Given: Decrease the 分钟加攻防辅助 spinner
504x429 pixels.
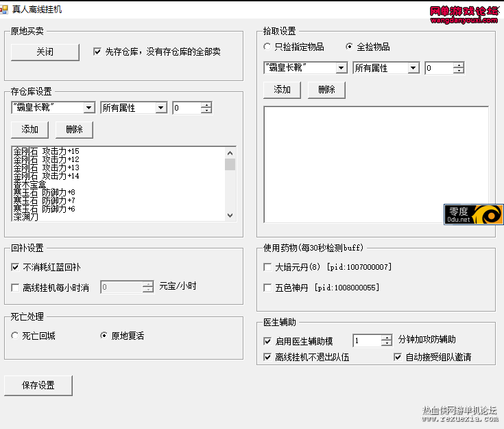Looking at the screenshot, I should [x=387, y=343].
